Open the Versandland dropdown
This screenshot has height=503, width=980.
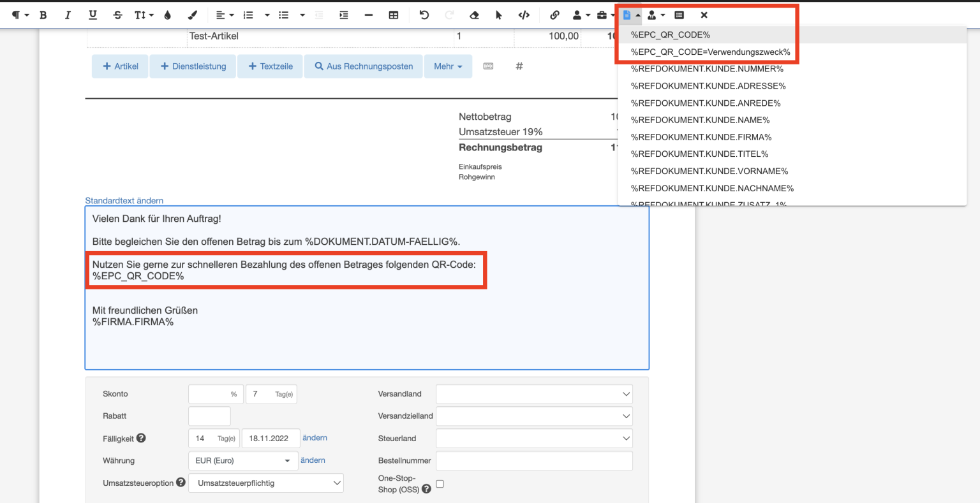point(533,393)
